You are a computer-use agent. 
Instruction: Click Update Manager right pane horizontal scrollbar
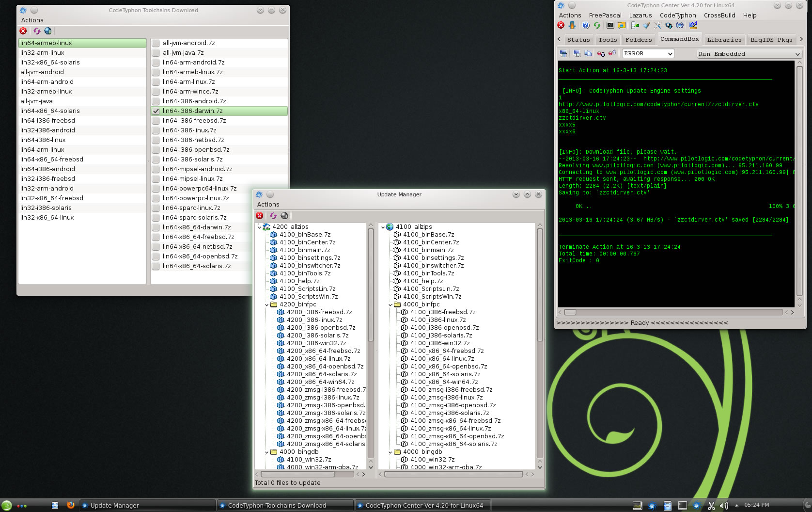(x=453, y=474)
